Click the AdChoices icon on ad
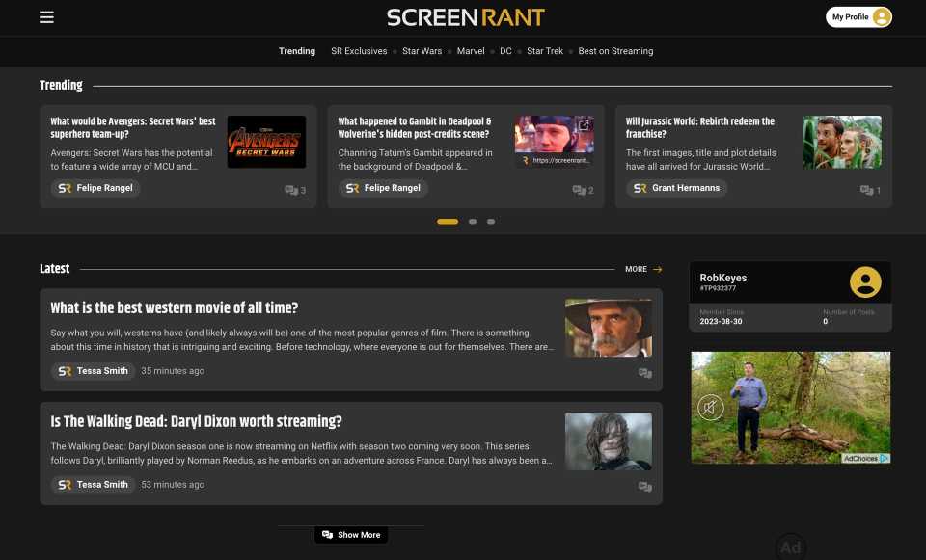926x560 pixels. click(885, 458)
